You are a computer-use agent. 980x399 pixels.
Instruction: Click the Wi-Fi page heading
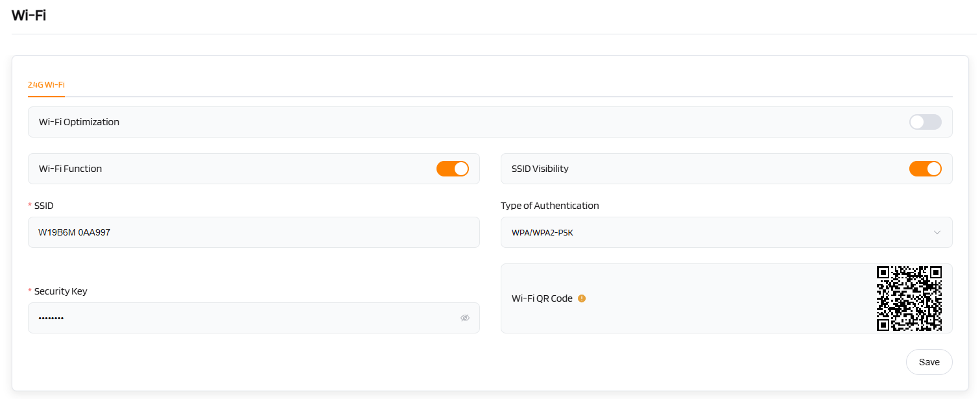pos(29,16)
